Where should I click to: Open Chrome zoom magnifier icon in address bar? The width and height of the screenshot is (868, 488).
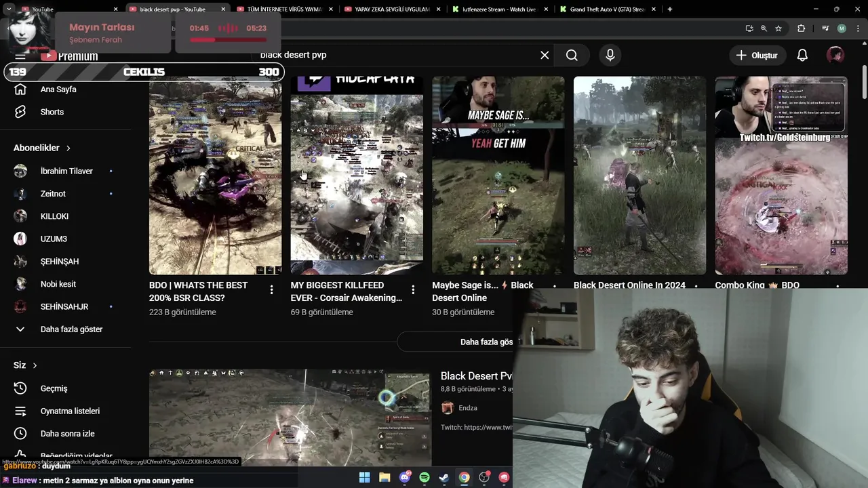click(764, 28)
